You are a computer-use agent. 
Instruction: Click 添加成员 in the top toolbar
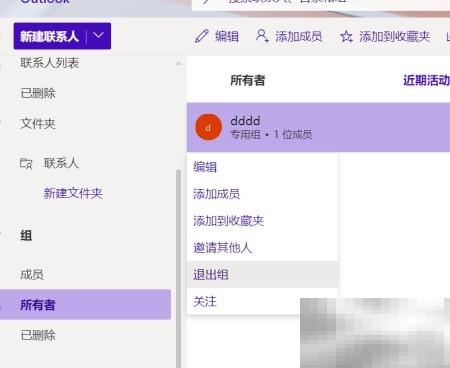pyautogui.click(x=298, y=36)
